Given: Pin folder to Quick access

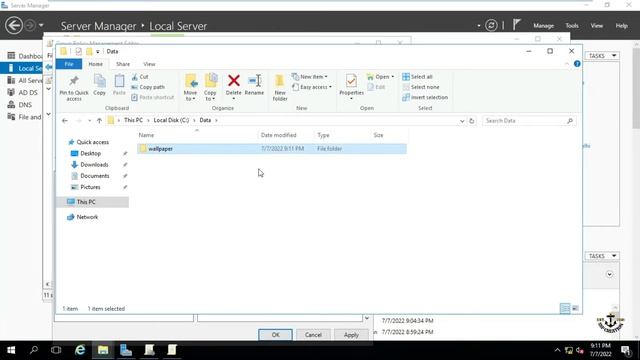Looking at the screenshot, I should [x=74, y=87].
